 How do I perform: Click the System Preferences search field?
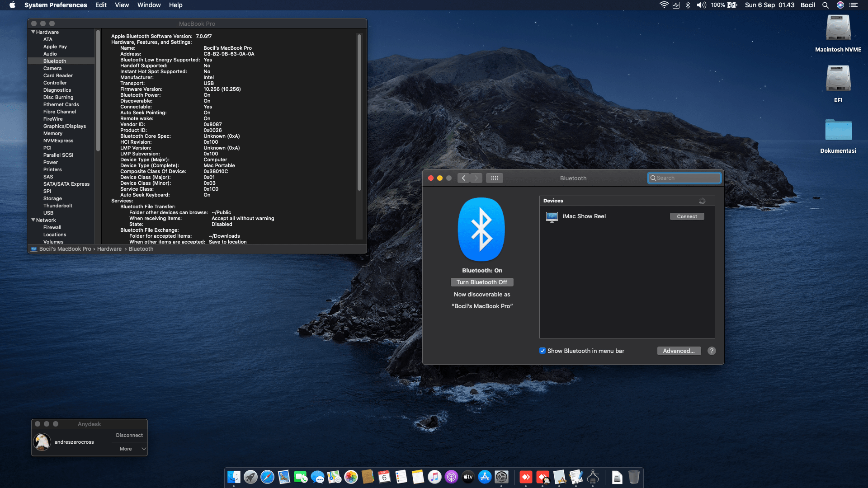coord(684,178)
